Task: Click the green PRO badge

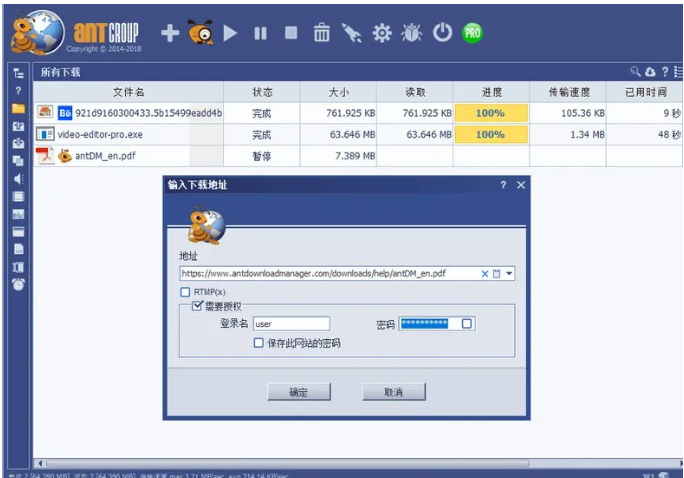Action: [472, 33]
